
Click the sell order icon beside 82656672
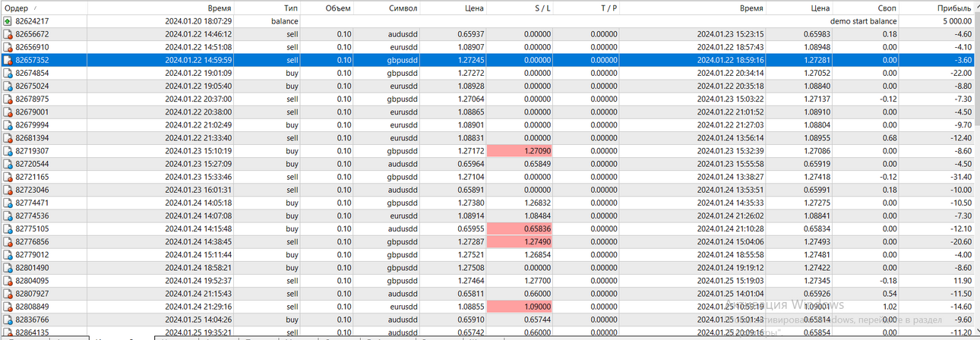point(8,34)
